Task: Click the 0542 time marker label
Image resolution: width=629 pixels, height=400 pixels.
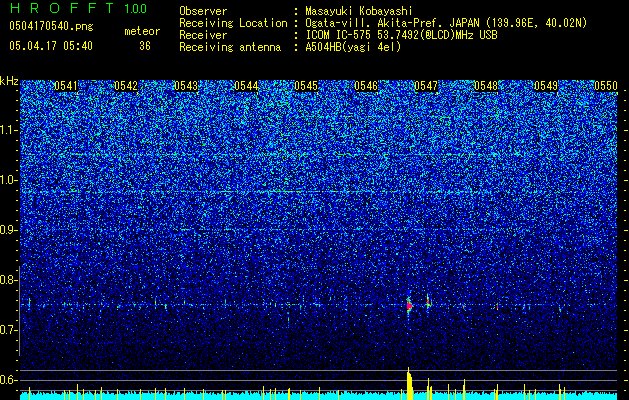Action: [x=126, y=86]
